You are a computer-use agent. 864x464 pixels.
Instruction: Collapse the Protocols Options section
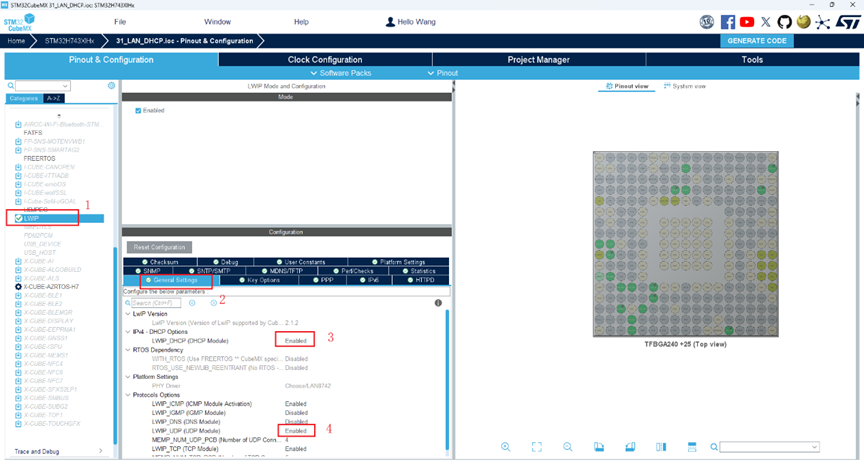(x=128, y=395)
